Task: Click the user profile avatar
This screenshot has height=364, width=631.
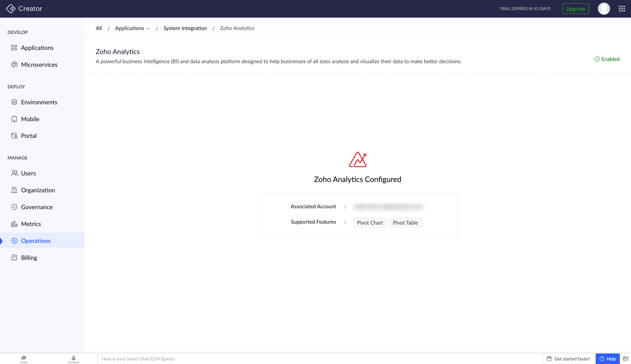Action: coord(604,9)
